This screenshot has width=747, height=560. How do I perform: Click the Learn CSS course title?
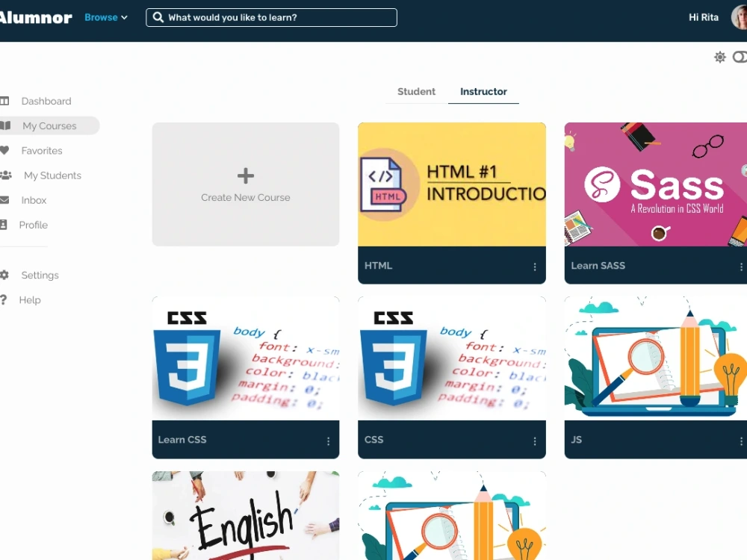[x=182, y=440]
